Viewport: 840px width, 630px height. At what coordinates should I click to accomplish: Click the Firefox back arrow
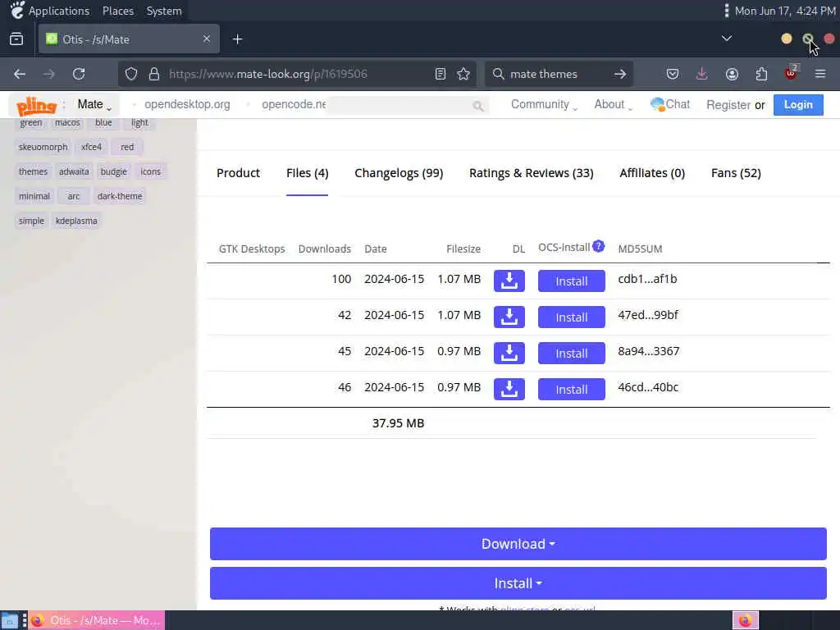pos(20,74)
